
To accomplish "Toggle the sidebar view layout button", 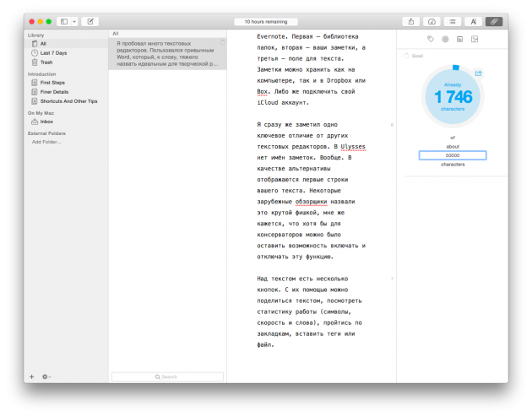I will [63, 21].
